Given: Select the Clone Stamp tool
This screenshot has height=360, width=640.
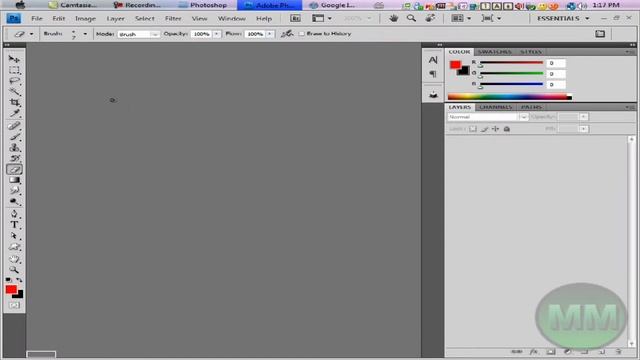Looking at the screenshot, I should pyautogui.click(x=14, y=147).
